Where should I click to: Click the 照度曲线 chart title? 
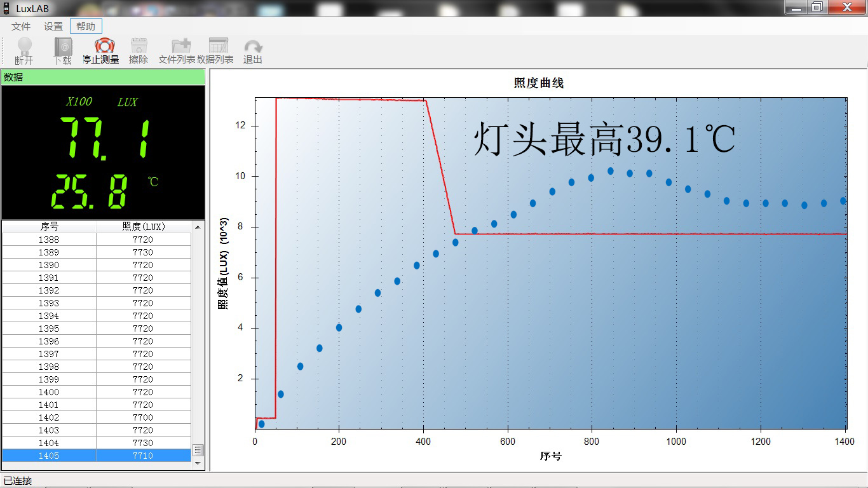pos(539,83)
